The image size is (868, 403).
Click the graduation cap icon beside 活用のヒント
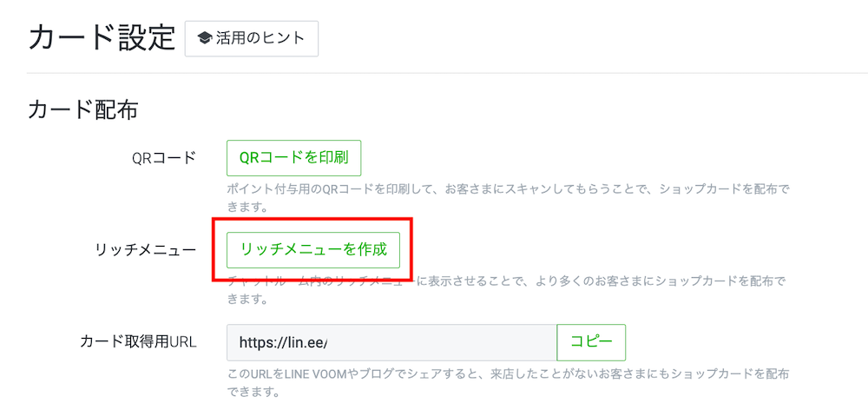pos(205,38)
